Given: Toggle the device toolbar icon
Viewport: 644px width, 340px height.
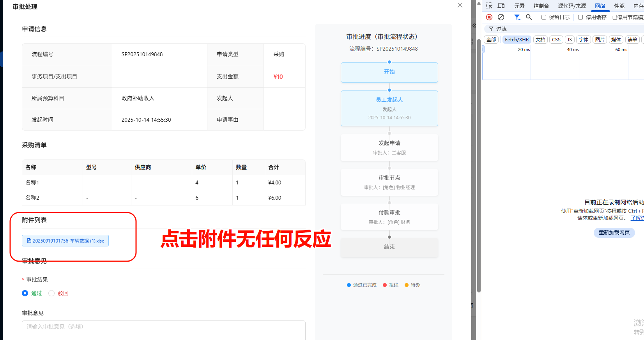Looking at the screenshot, I should click(501, 6).
